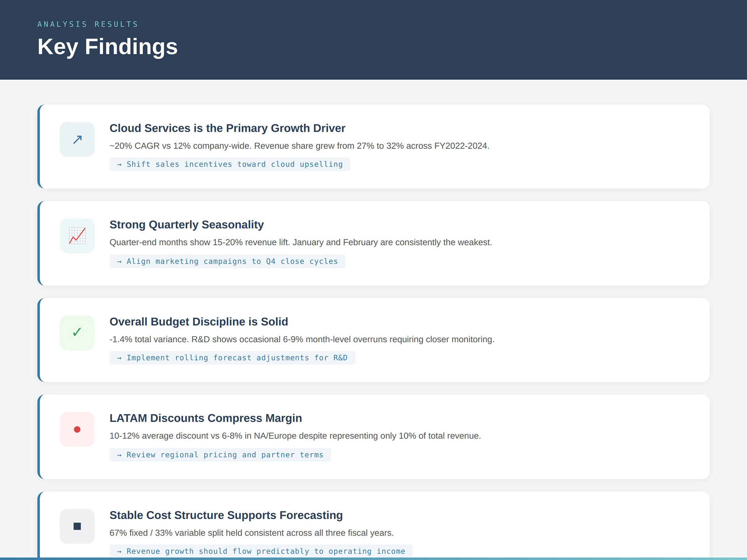The width and height of the screenshot is (747, 560).
Task: Click 'LATAM Discounts Compress Margin' heading
Action: [x=205, y=418]
